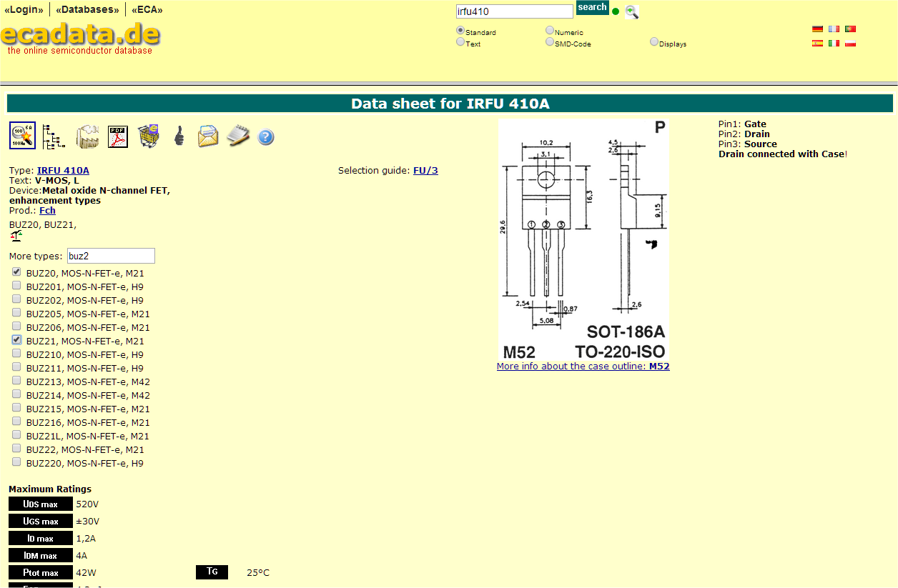The width and height of the screenshot is (898, 588).
Task: Uncheck the BUZ20 checkbox
Action: pos(16,272)
